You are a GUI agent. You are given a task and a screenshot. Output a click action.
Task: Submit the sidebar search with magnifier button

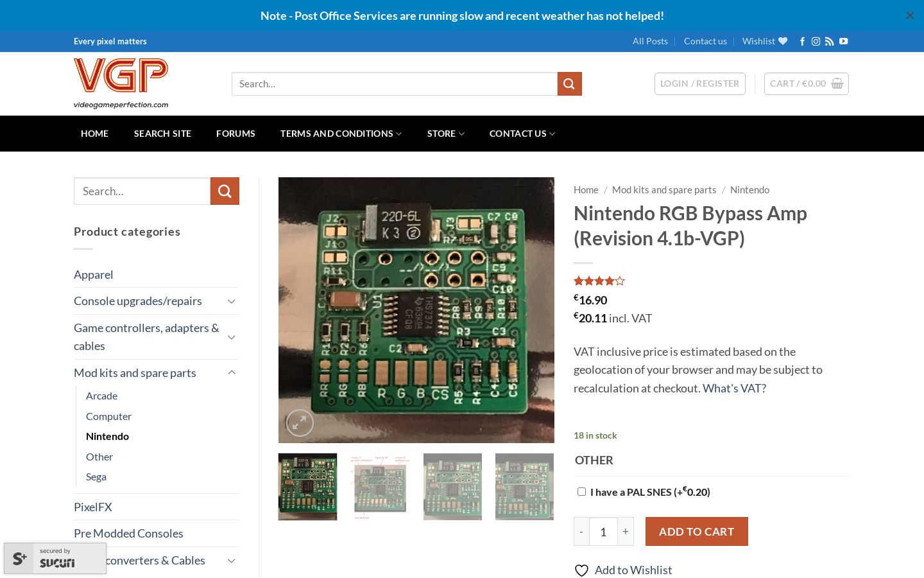point(225,191)
